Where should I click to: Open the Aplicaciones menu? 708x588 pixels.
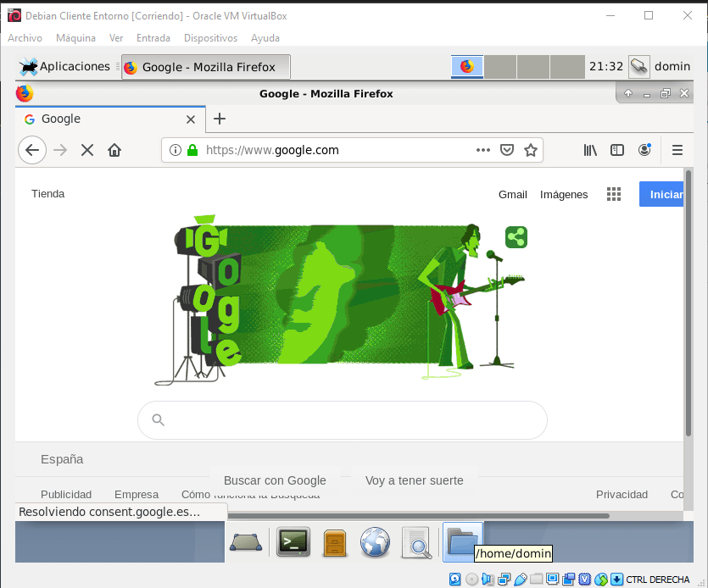tap(65, 66)
